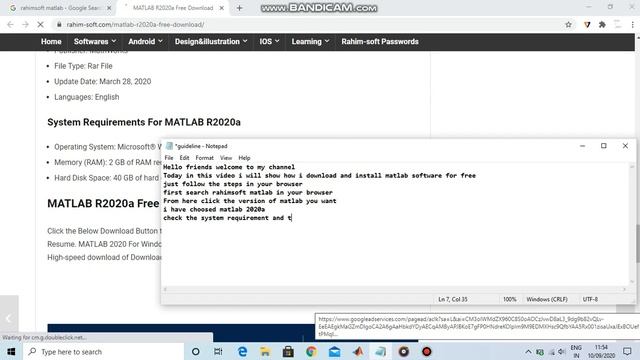
Task: Click the site info lock icon
Action: [59, 24]
